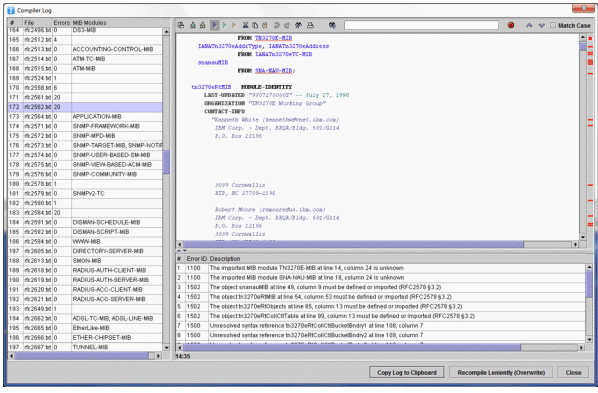598x393 pixels.
Task: Click the Copy icon in the toolbar
Action: point(255,25)
